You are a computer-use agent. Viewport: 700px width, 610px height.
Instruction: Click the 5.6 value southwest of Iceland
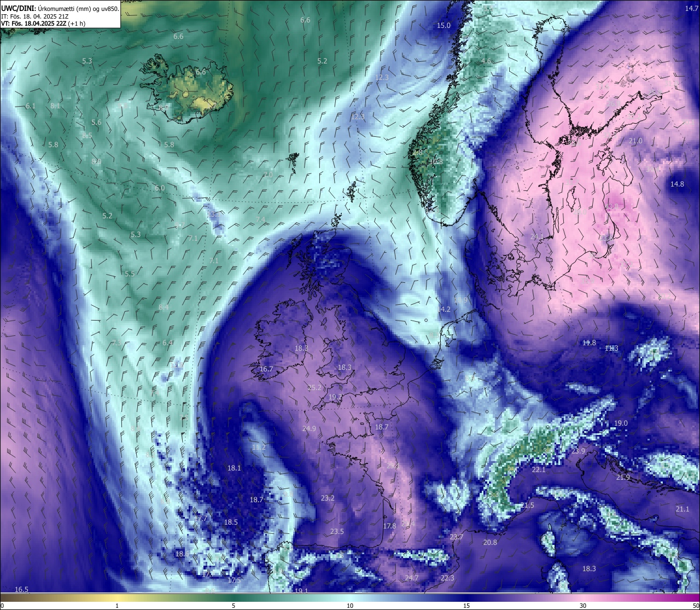[x=96, y=123]
